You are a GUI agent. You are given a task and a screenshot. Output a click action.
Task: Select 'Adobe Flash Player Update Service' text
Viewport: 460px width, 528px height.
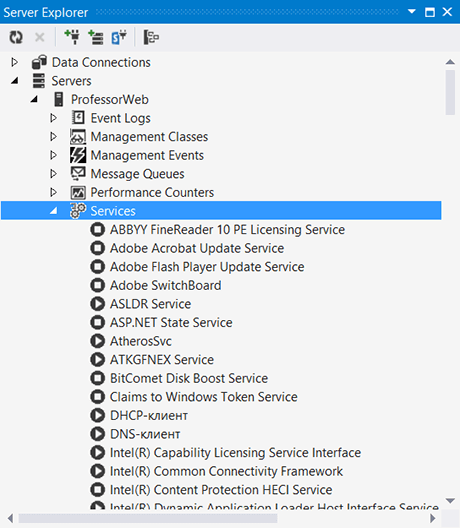pos(207,267)
